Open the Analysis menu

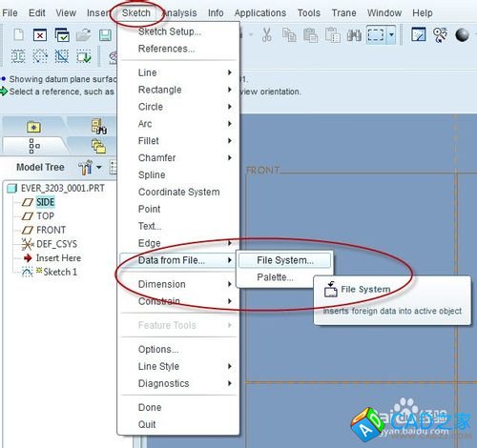coord(180,13)
